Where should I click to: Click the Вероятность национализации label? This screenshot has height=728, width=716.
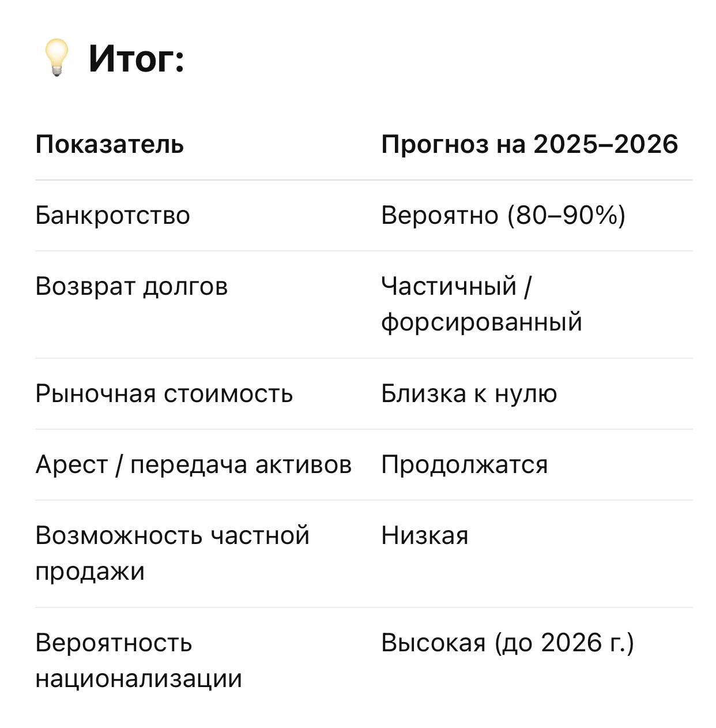pos(138,661)
